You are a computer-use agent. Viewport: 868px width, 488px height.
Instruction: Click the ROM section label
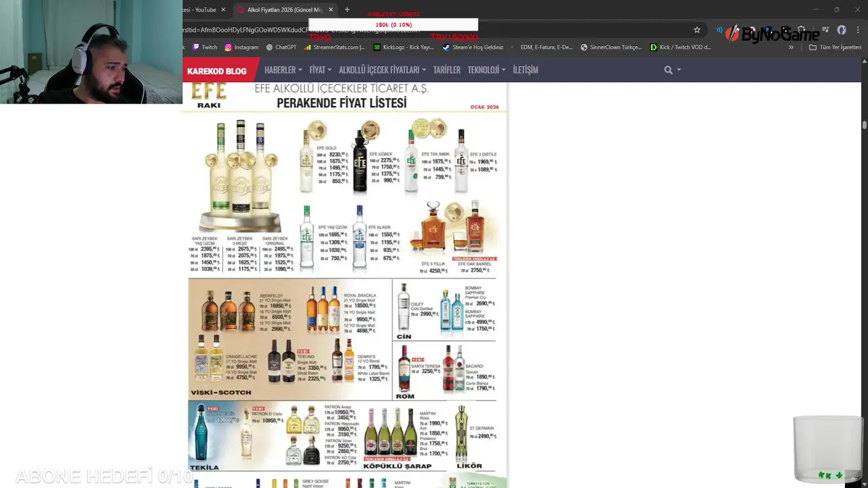405,396
